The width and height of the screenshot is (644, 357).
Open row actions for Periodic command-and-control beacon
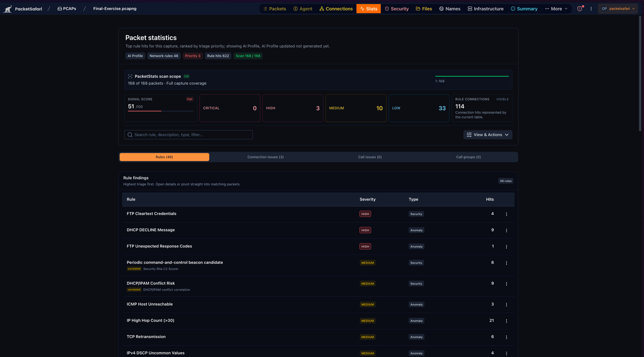coord(506,263)
